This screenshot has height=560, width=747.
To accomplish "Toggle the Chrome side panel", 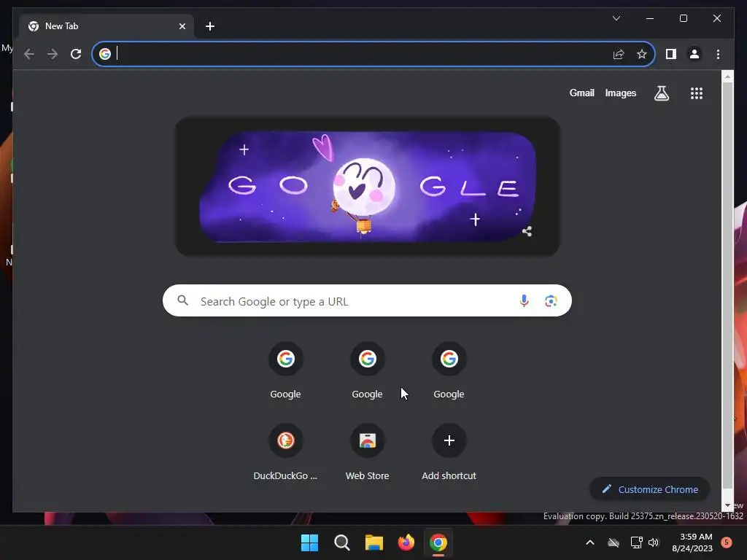I will pos(671,54).
